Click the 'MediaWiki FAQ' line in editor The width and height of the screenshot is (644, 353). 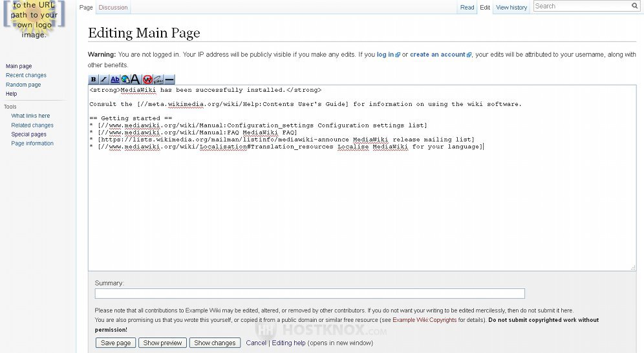[x=268, y=132]
